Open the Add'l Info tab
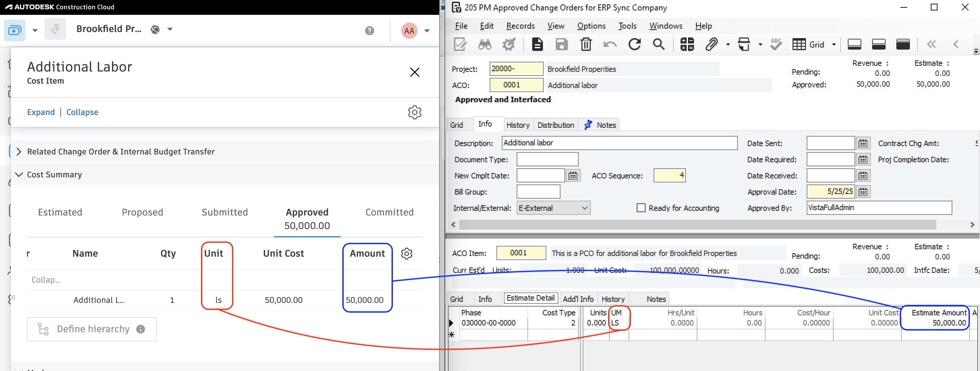The height and width of the screenshot is (371, 980). [578, 299]
